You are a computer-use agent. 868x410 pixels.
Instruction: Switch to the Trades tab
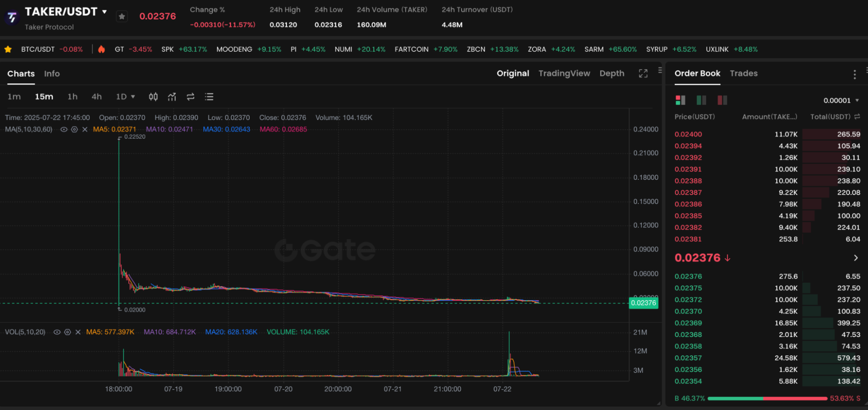pyautogui.click(x=743, y=73)
